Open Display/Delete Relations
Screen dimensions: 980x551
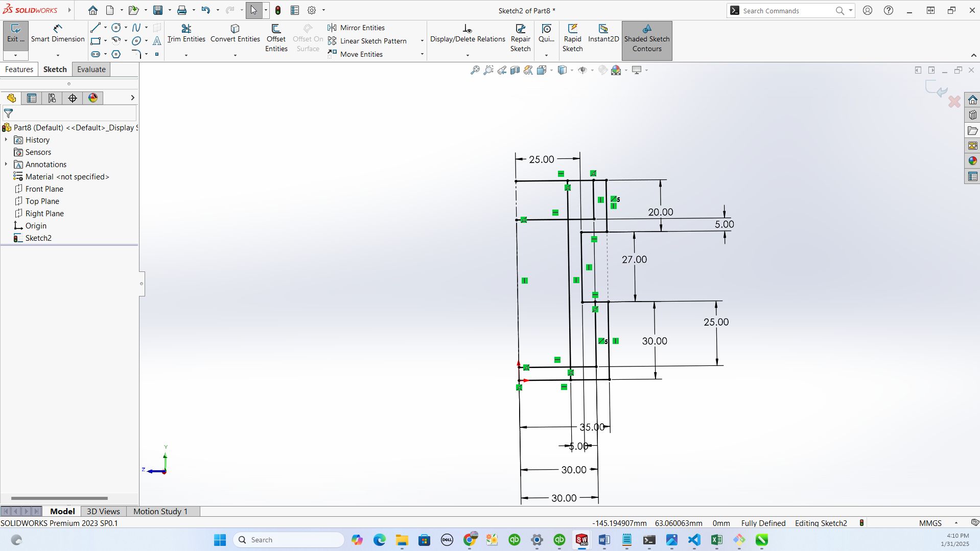(468, 34)
